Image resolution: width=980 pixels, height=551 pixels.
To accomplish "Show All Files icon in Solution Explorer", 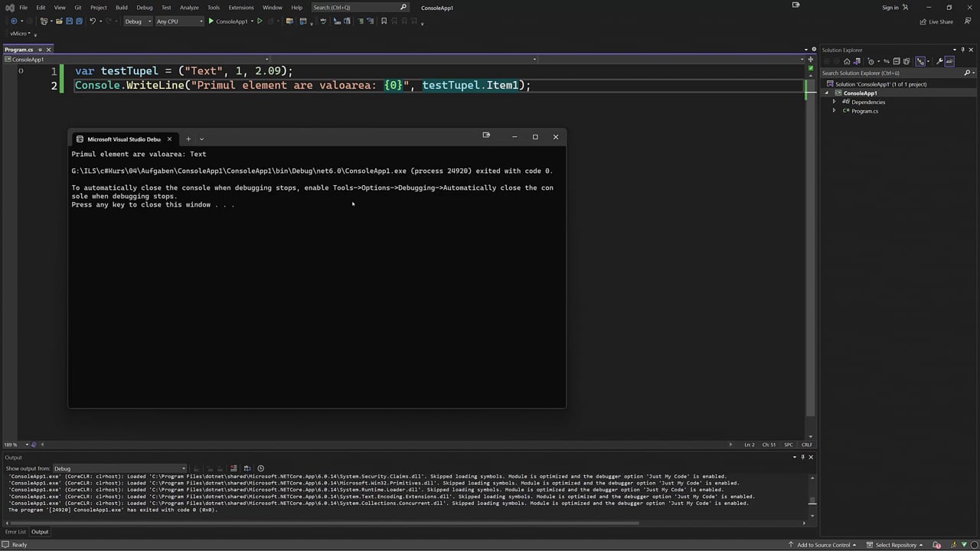I will 907,61.
